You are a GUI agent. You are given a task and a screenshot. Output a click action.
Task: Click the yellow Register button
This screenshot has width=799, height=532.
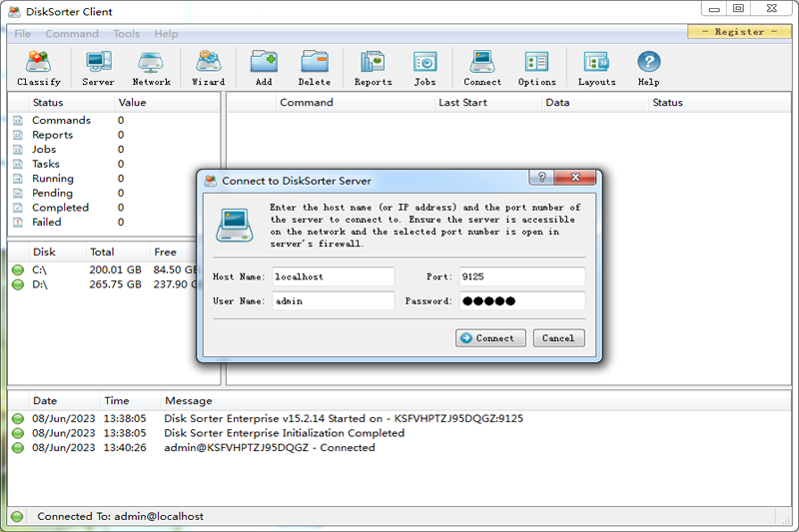pos(739,32)
